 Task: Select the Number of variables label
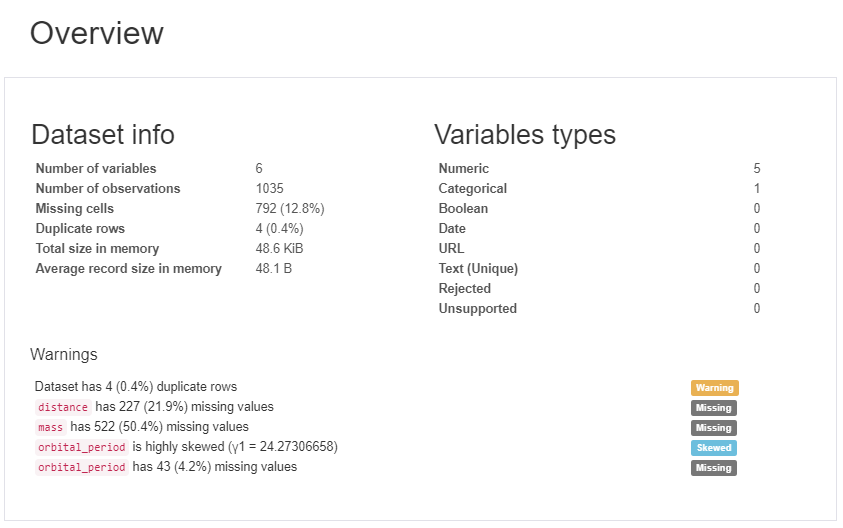96,169
